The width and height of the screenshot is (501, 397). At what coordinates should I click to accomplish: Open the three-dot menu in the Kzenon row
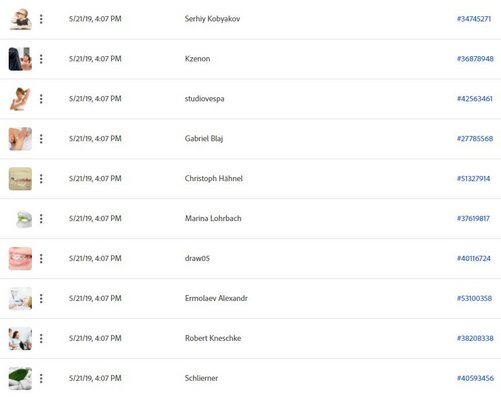(x=41, y=59)
